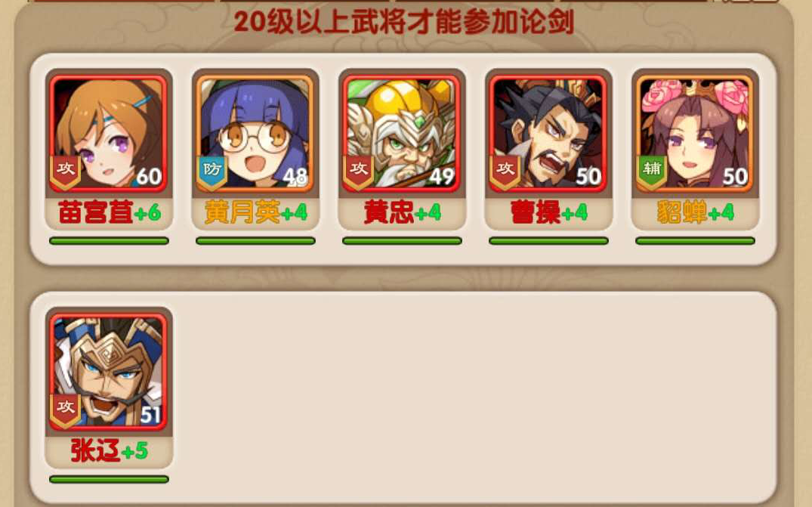Select the 貂蝉 hero portrait

tap(695, 133)
